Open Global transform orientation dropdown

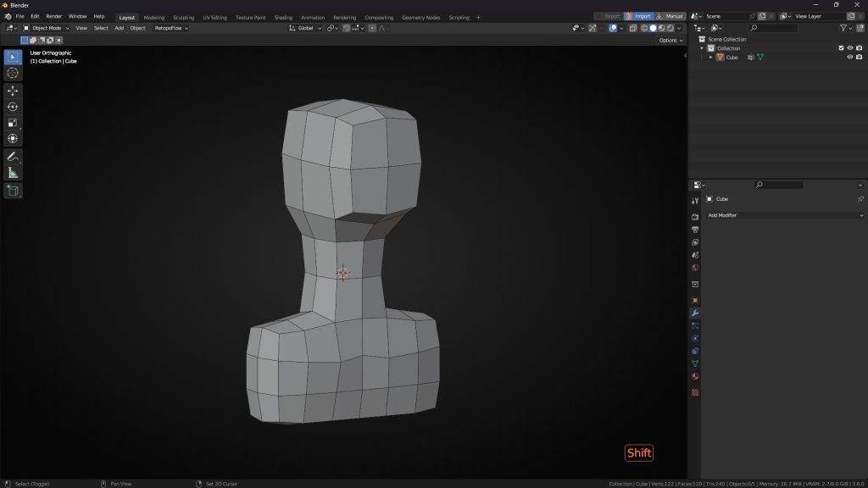(305, 28)
